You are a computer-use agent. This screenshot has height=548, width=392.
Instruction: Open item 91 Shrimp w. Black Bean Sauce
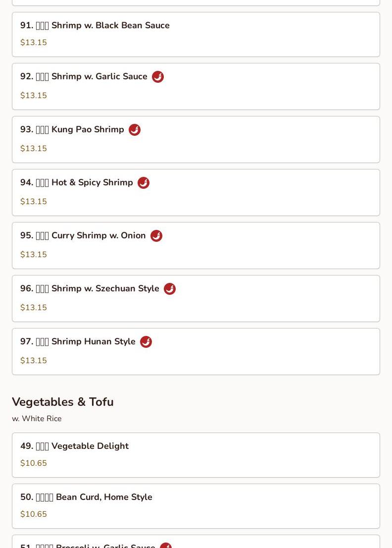pos(196,34)
